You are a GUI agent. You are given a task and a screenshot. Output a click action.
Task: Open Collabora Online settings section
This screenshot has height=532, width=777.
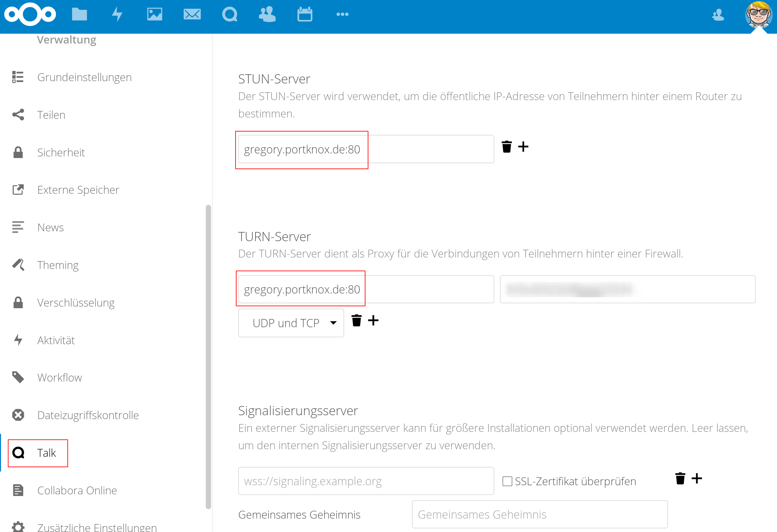tap(77, 490)
